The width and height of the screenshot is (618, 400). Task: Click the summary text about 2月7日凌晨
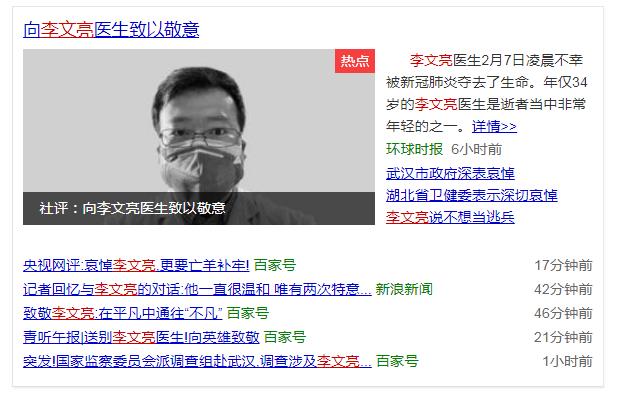486,93
